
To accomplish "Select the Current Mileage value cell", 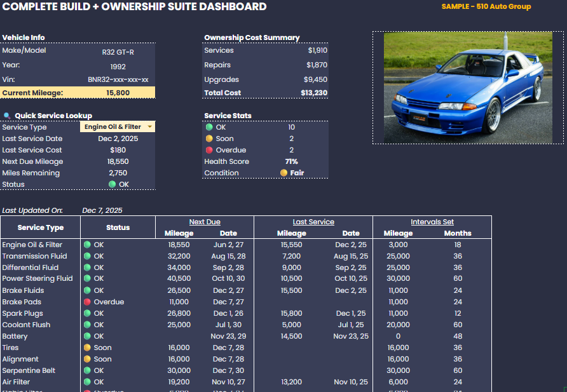I will [118, 92].
